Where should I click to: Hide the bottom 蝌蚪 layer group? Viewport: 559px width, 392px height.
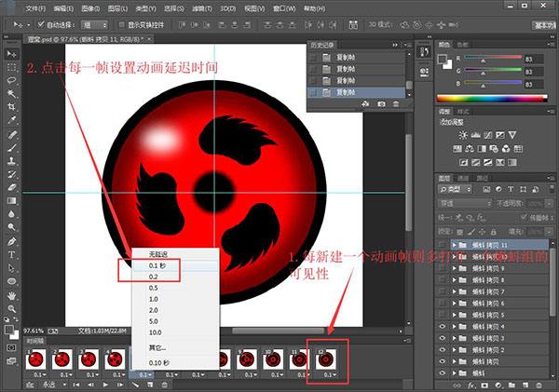click(x=443, y=373)
